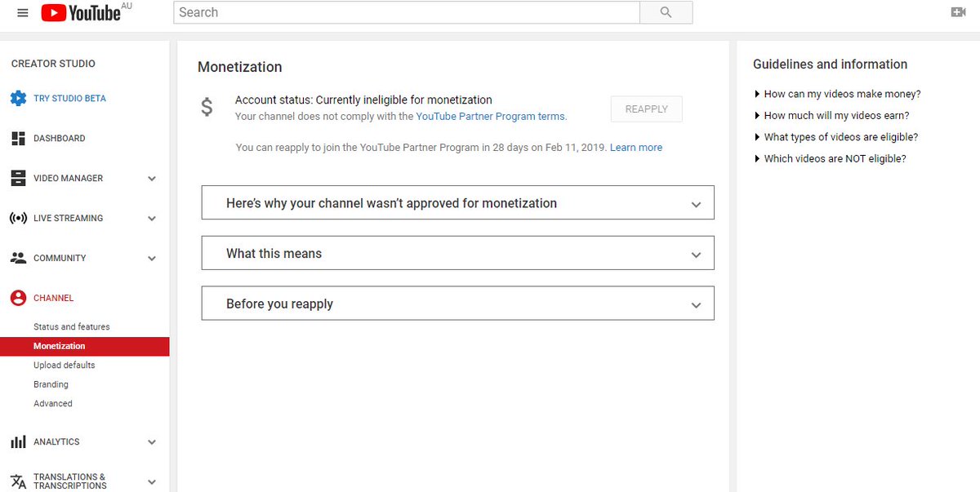Image resolution: width=980 pixels, height=492 pixels.
Task: Click the Translations & Transcriptions icon
Action: (18, 481)
